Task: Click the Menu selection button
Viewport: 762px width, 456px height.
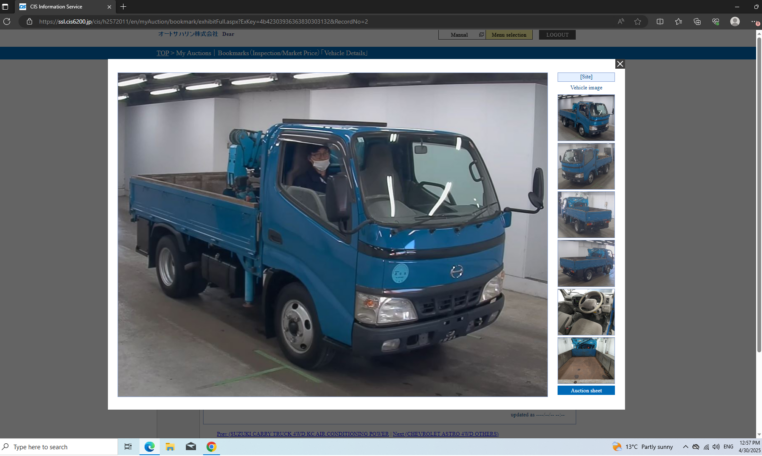Action: (x=509, y=35)
